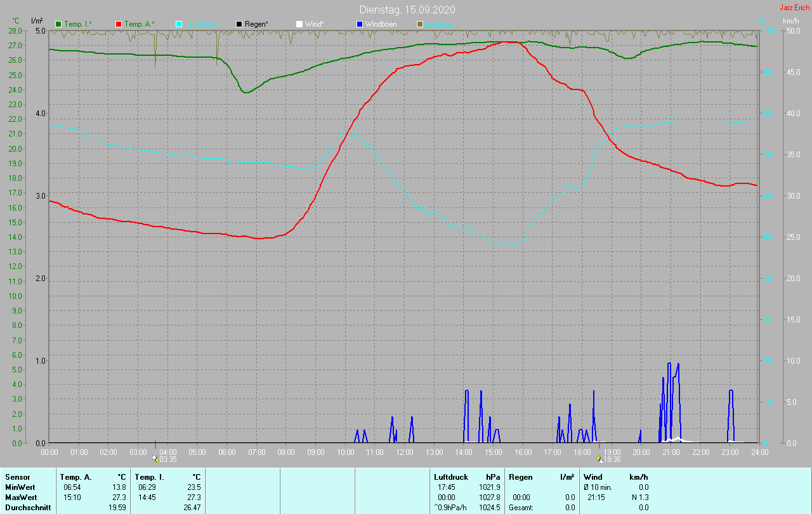
Task: Click the "17:45" pressure time cell
Action: pyautogui.click(x=447, y=487)
